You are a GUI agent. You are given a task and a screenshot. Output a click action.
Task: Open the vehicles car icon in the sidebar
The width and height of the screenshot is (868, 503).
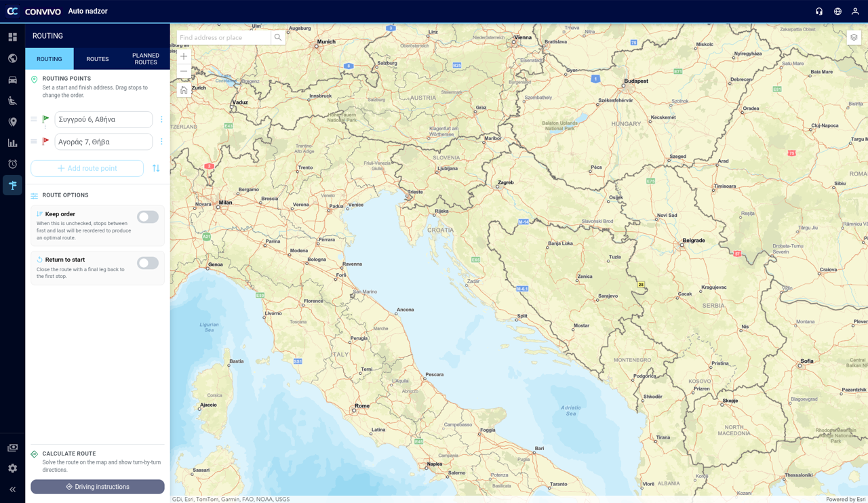click(x=12, y=79)
